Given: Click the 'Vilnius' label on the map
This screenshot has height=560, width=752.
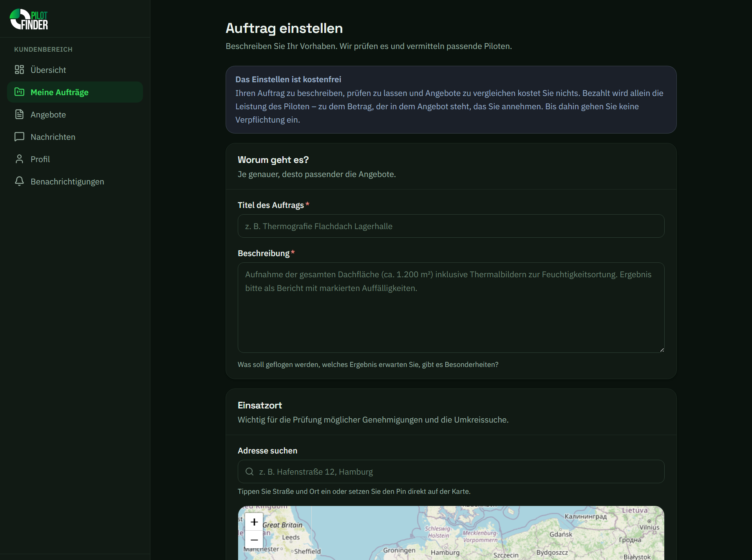Looking at the screenshot, I should coord(650,527).
